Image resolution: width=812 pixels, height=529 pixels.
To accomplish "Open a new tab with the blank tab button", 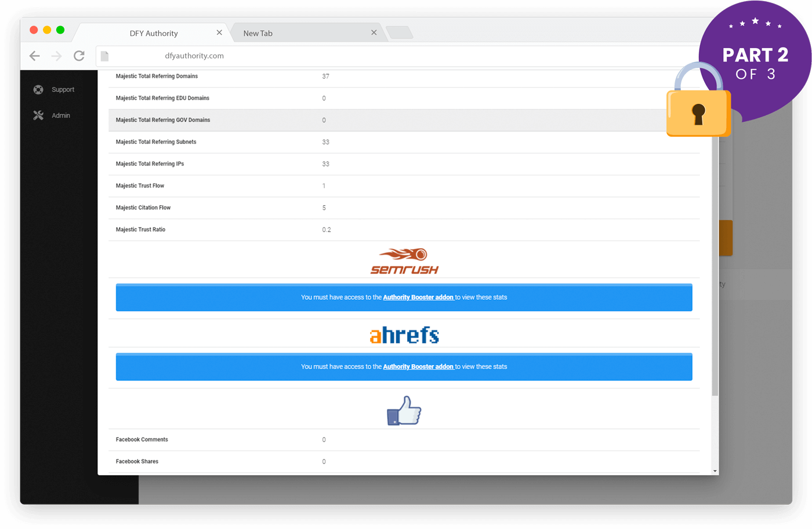I will click(x=400, y=32).
